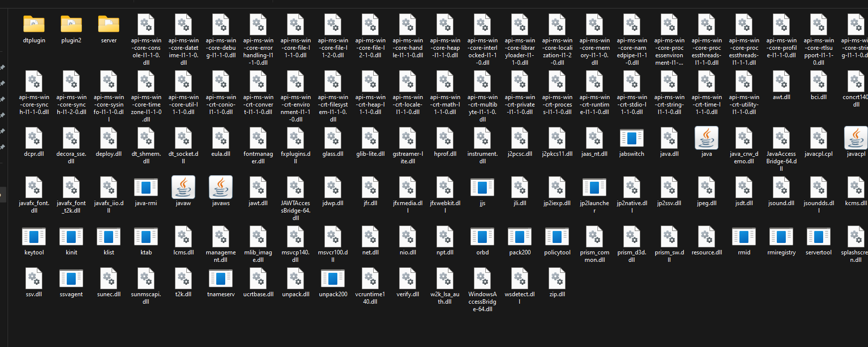The height and width of the screenshot is (347, 868).
Task: Select the "JavaAccessBridge-64.dll" file name
Action: tap(781, 161)
